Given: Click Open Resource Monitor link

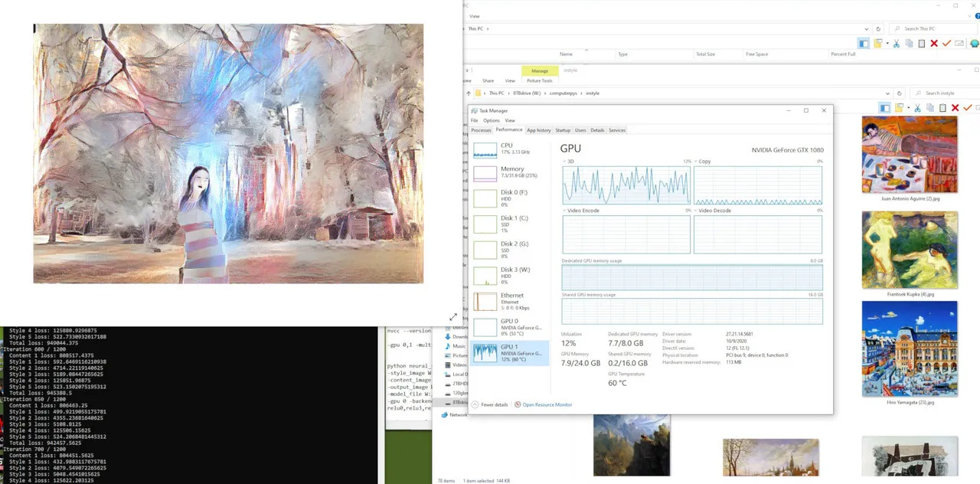Looking at the screenshot, I should (x=547, y=404).
